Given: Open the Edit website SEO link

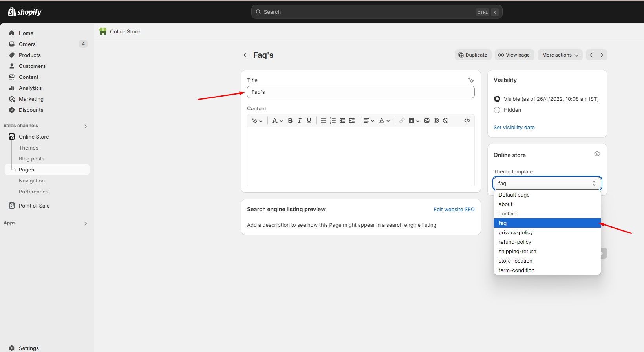Looking at the screenshot, I should coord(454,209).
